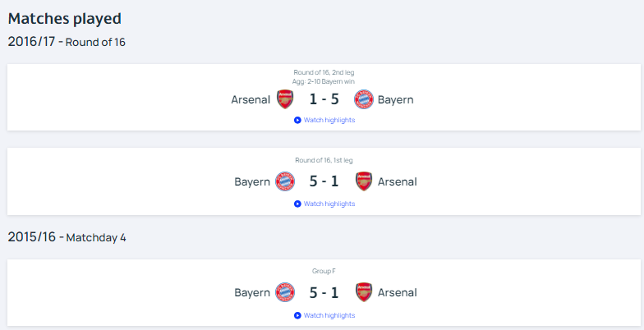Click Bayern crest in the Group F match

284,292
